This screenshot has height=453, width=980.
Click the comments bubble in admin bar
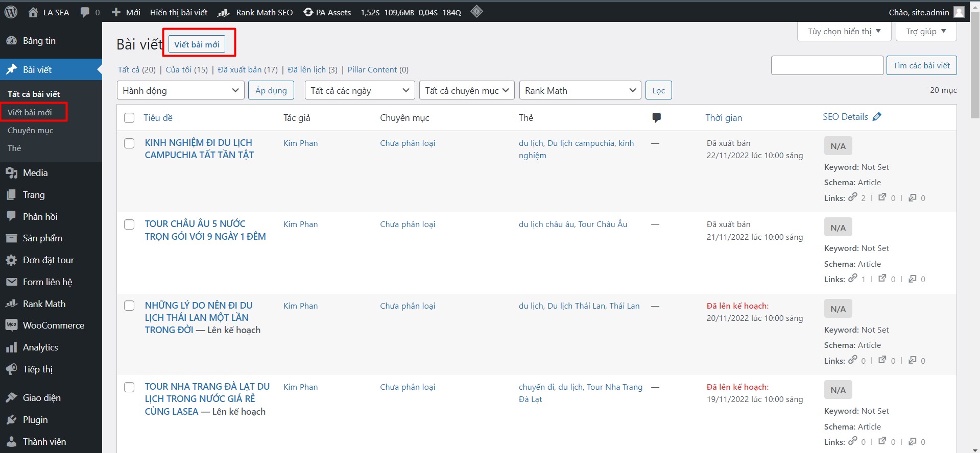point(85,12)
